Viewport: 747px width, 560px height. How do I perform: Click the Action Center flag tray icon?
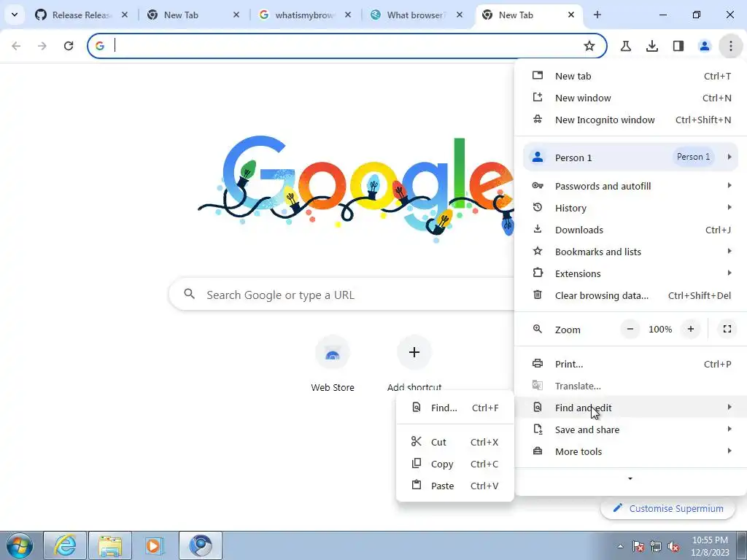[x=638, y=546]
